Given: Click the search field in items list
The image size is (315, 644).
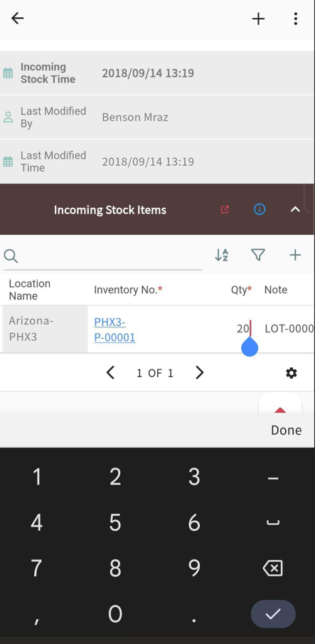Looking at the screenshot, I should pos(102,256).
